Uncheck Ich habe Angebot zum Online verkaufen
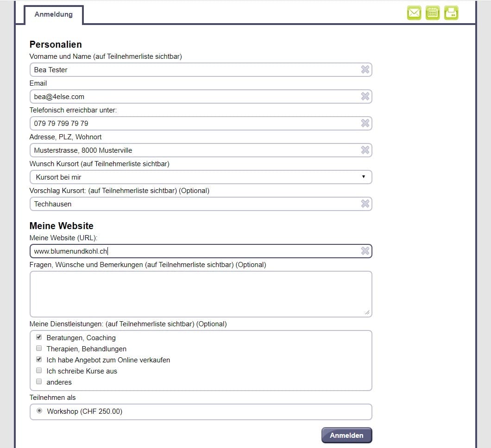 [x=39, y=360]
